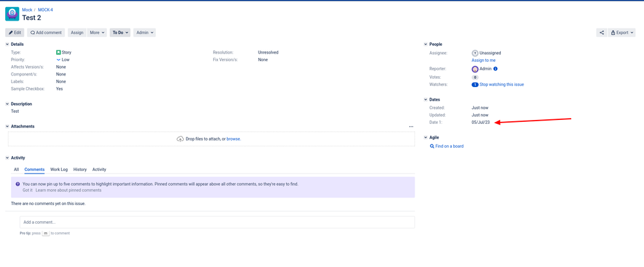The width and height of the screenshot is (644, 267).
Task: Dismiss banner with Got it
Action: (x=28, y=190)
